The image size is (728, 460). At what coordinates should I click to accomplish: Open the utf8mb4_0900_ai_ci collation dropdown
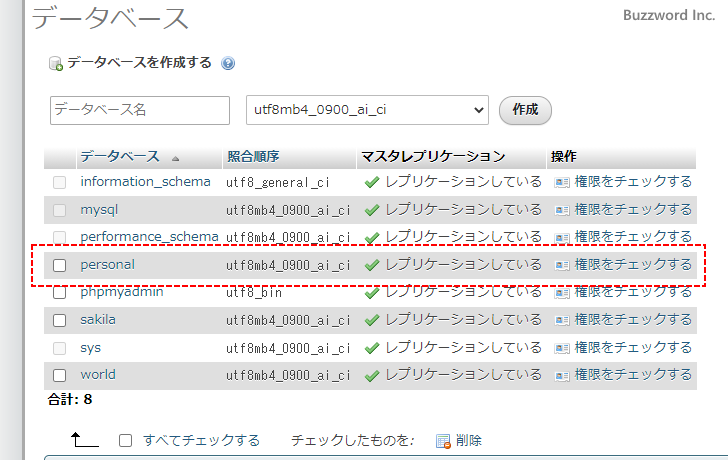[x=367, y=110]
